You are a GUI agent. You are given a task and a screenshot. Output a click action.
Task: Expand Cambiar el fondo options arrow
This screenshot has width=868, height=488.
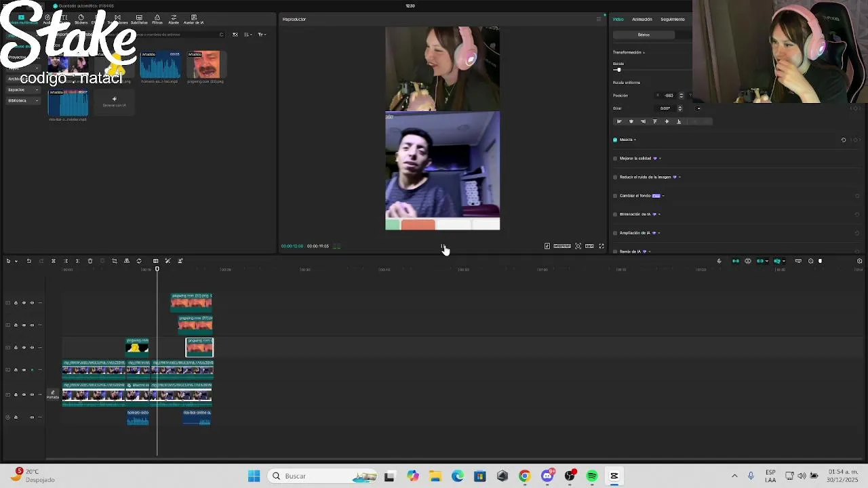coord(663,196)
